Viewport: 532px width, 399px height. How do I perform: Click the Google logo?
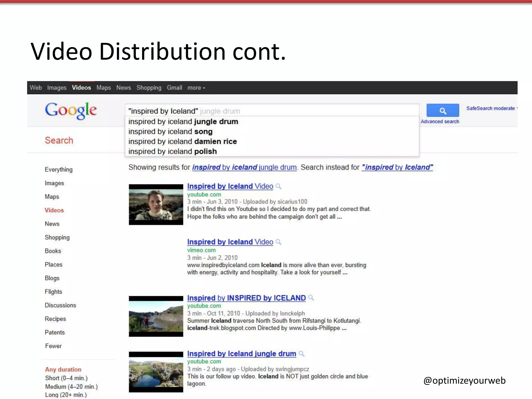pyautogui.click(x=71, y=111)
